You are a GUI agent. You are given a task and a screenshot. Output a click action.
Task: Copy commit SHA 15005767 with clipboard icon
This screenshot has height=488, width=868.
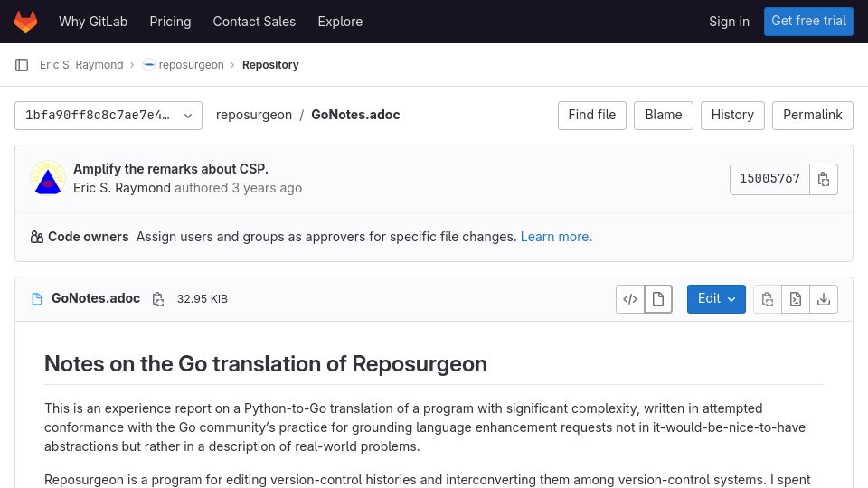coord(823,179)
